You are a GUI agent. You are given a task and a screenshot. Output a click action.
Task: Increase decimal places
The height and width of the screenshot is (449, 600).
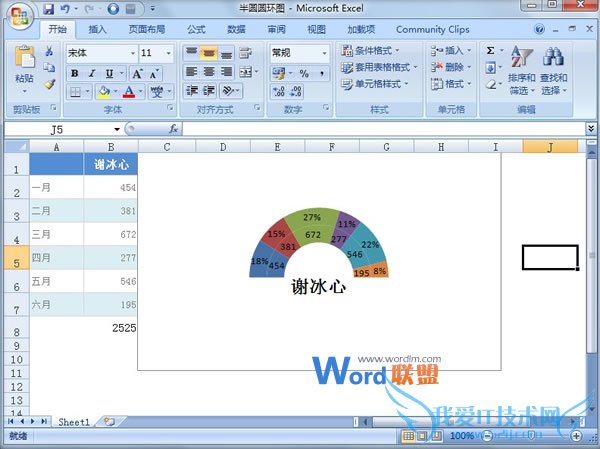(279, 91)
